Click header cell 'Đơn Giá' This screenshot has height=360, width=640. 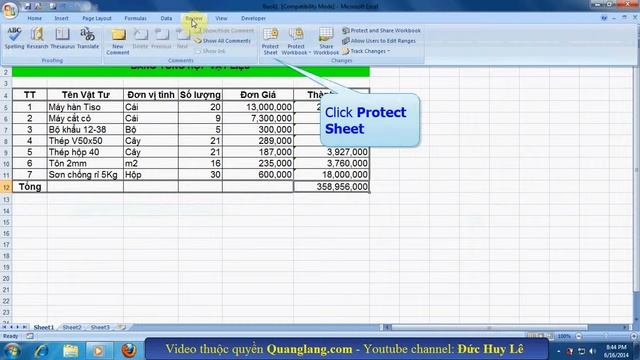click(x=258, y=95)
